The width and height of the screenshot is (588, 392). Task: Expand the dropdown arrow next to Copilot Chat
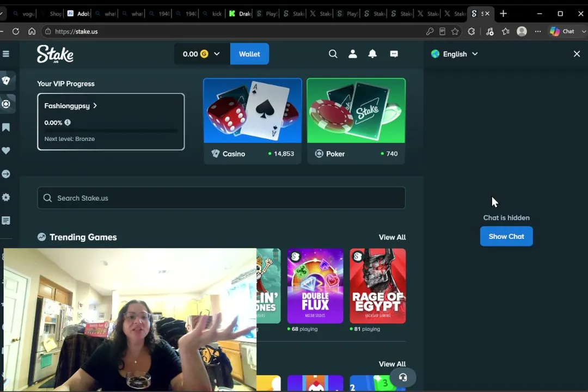point(583,32)
